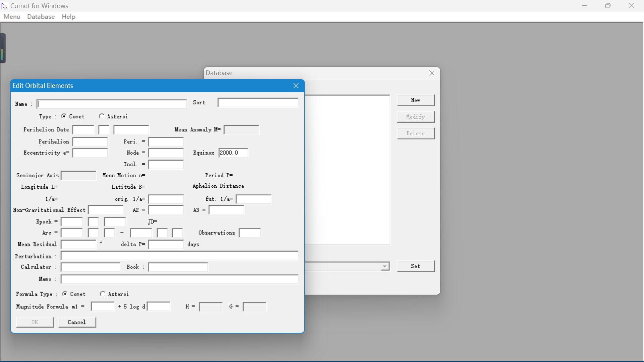Click the A2 = field
Screen dimensions: 644x362
click(x=166, y=210)
